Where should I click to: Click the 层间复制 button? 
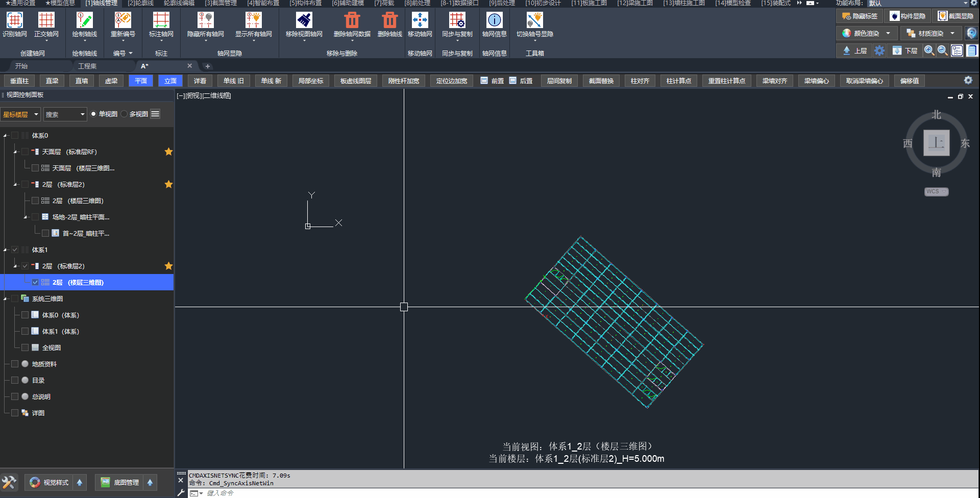pos(559,81)
